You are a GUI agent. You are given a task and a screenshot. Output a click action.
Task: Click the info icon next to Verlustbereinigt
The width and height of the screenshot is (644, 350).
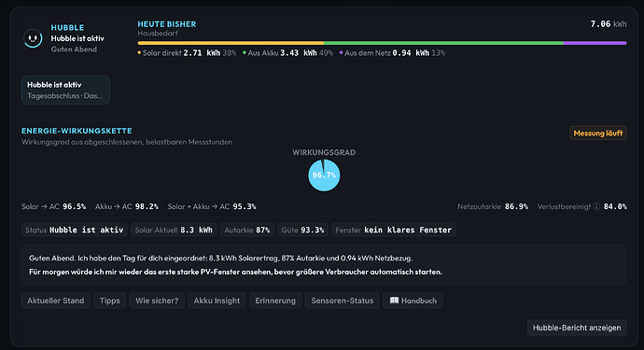click(x=596, y=206)
